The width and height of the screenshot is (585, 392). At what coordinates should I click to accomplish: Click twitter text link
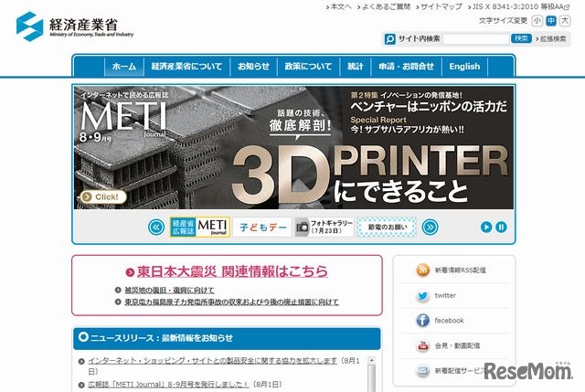(x=445, y=295)
